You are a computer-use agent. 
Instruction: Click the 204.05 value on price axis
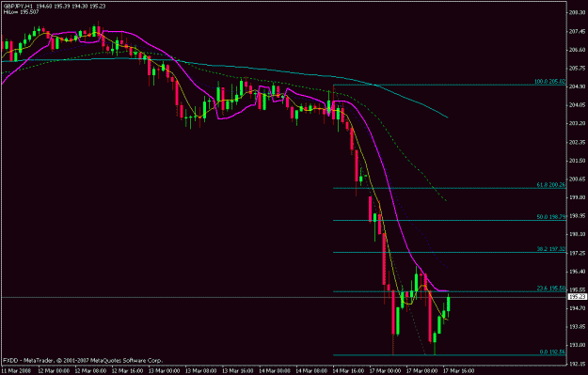(x=578, y=105)
